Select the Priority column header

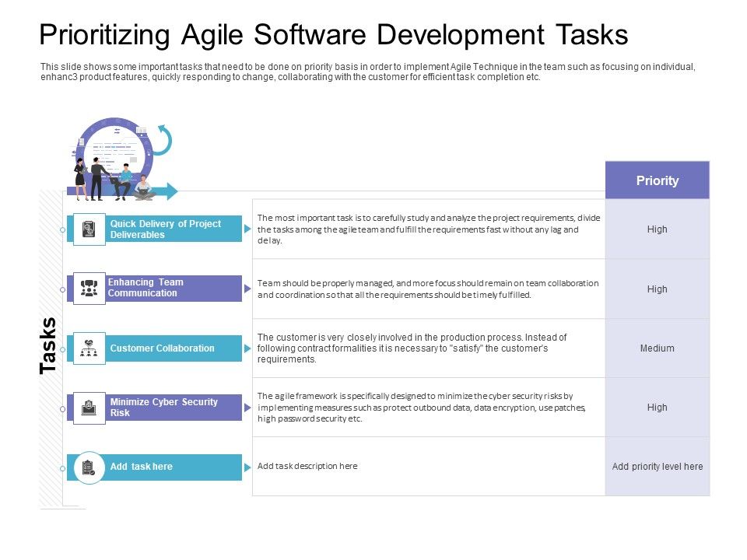(658, 180)
